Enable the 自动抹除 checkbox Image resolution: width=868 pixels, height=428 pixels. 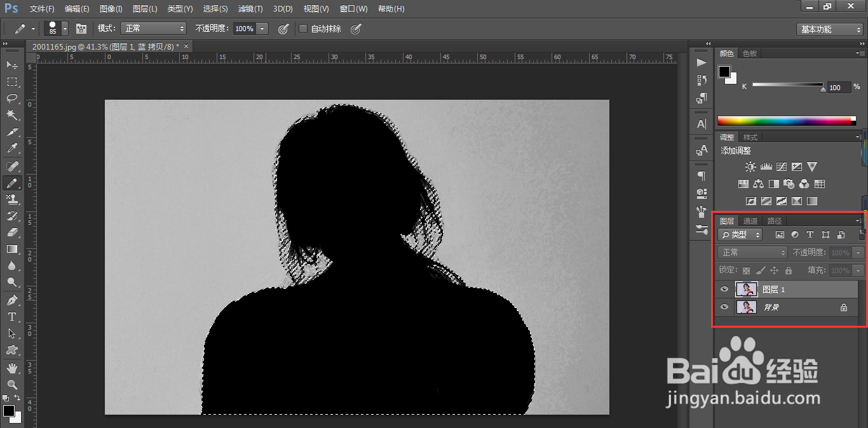pos(303,29)
